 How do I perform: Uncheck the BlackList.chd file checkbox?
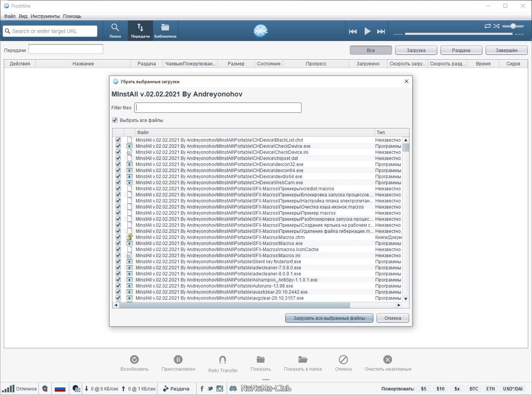click(x=118, y=140)
